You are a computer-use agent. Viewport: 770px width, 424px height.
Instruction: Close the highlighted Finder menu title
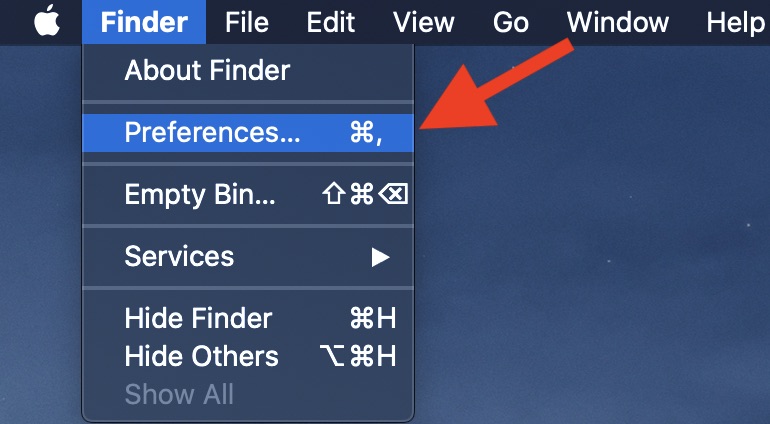click(144, 22)
